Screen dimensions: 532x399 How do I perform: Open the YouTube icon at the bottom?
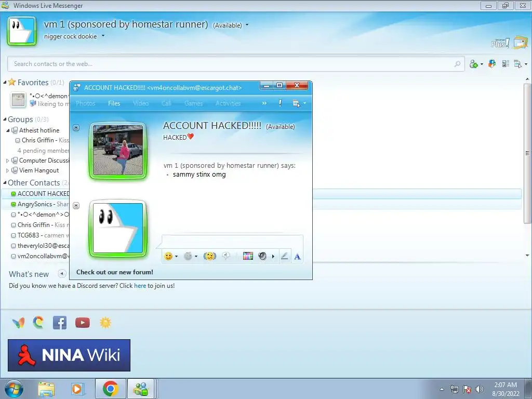click(x=83, y=323)
